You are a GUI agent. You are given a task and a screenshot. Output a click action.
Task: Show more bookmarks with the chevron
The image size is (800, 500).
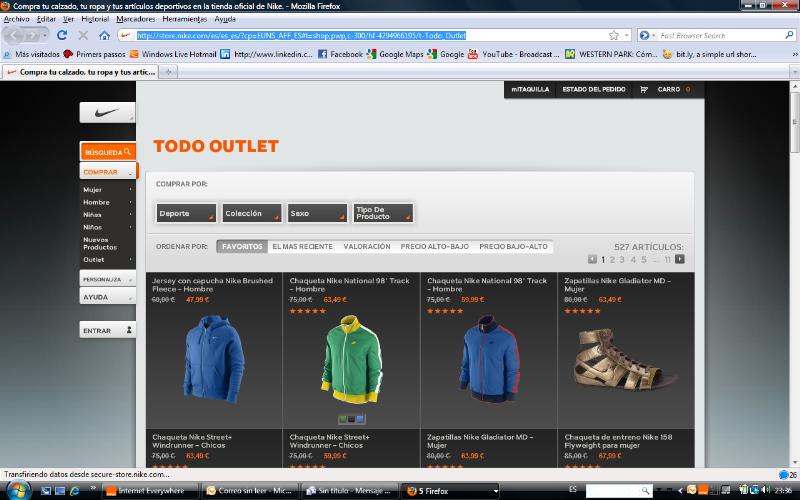tap(794, 54)
